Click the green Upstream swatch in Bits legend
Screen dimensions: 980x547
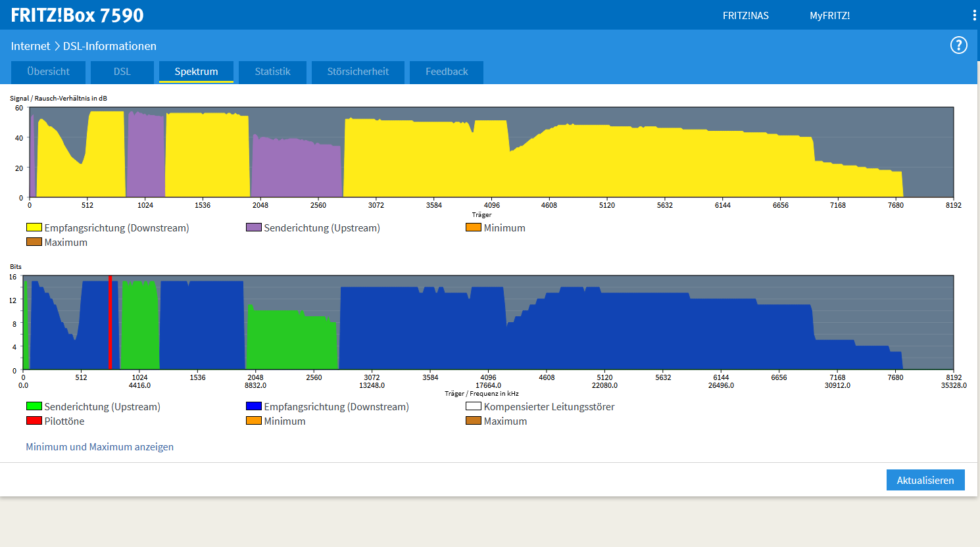coord(34,406)
